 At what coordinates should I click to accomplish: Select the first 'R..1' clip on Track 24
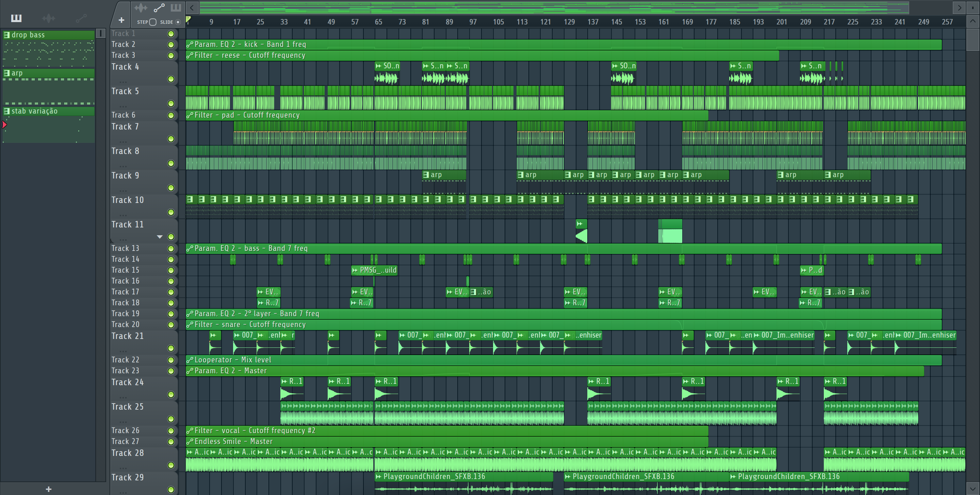(x=292, y=389)
